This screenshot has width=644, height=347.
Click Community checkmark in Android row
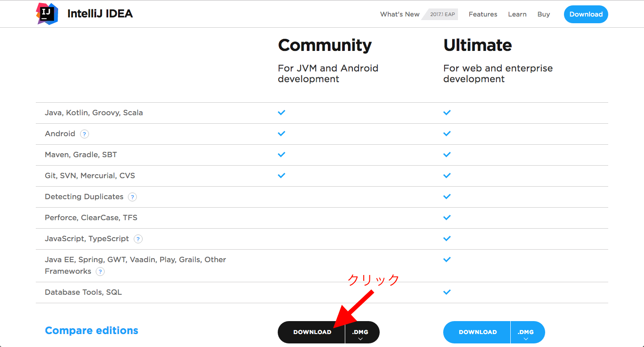click(x=281, y=134)
